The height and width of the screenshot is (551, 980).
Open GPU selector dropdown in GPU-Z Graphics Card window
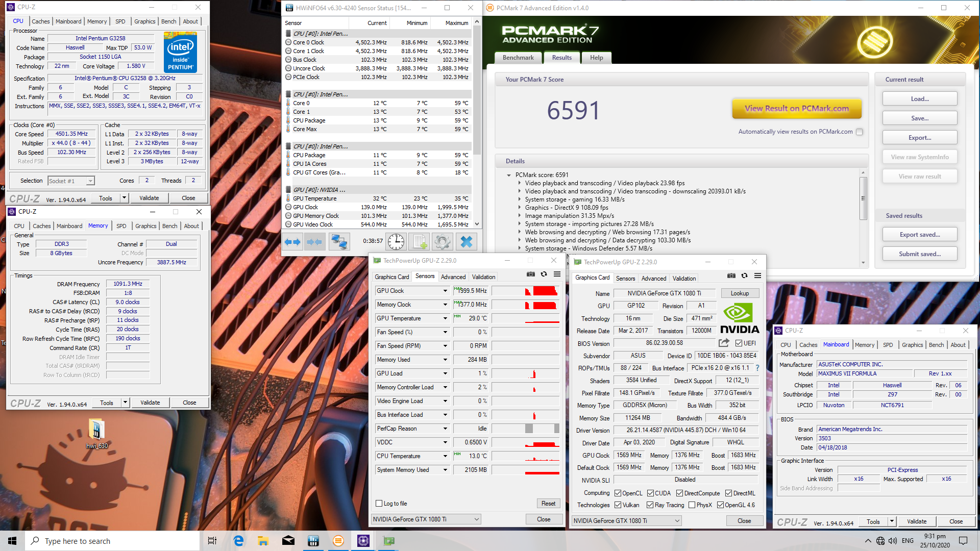pos(627,521)
